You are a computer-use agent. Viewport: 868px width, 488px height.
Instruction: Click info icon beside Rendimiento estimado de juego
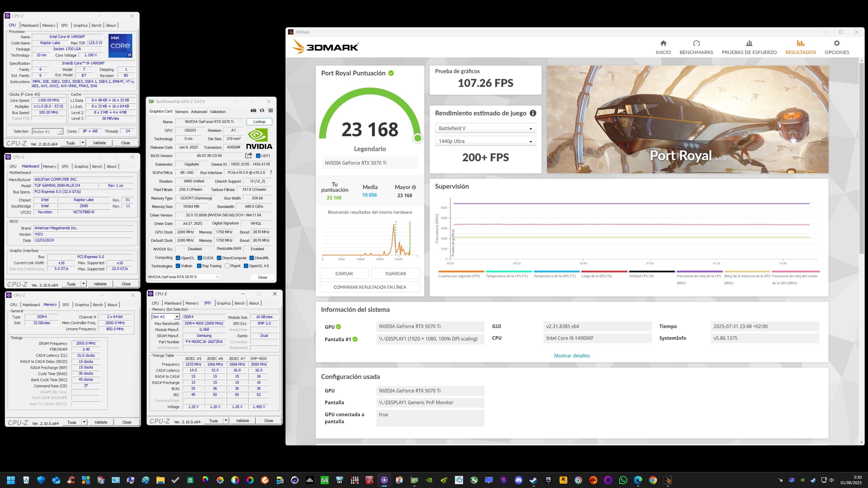(x=533, y=113)
